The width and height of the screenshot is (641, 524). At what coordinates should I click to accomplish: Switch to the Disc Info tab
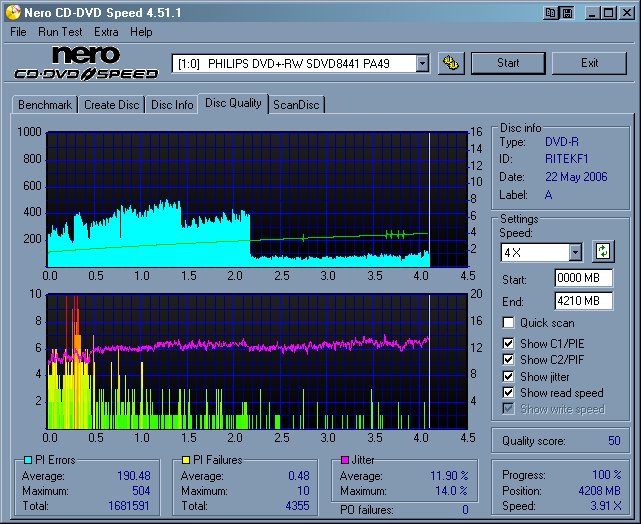[172, 105]
